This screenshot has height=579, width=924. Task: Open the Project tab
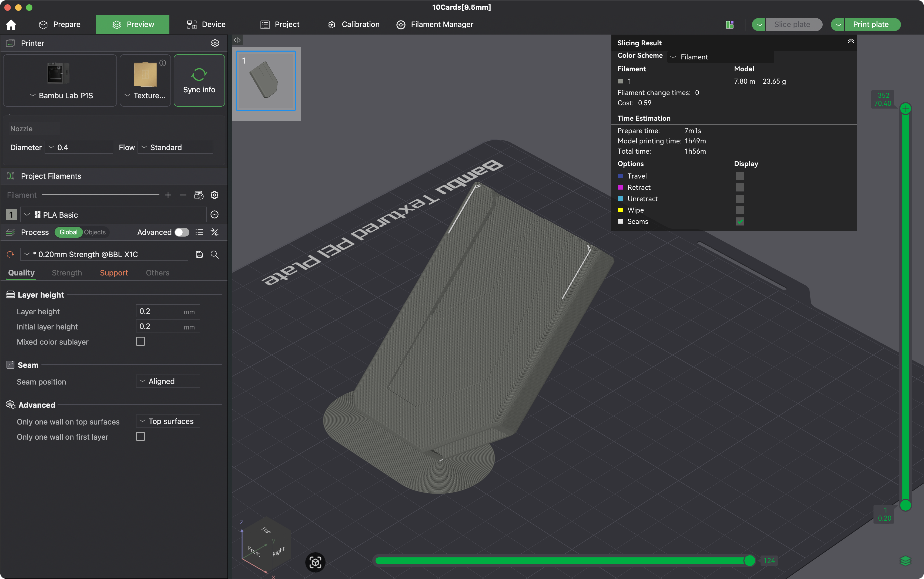(x=280, y=25)
